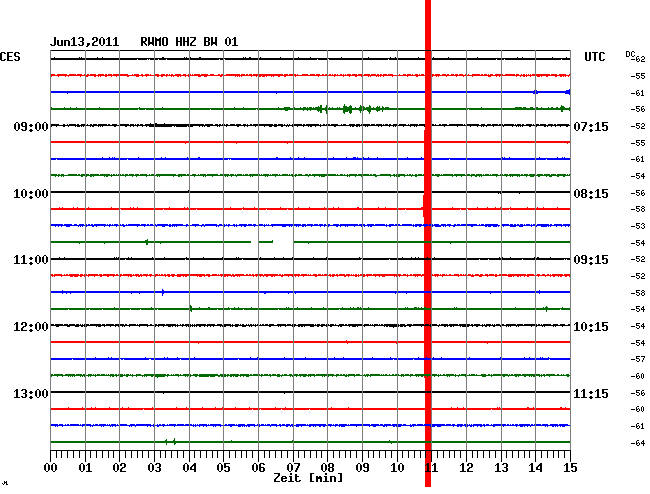Click the 06 minute axis tick label

[258, 468]
